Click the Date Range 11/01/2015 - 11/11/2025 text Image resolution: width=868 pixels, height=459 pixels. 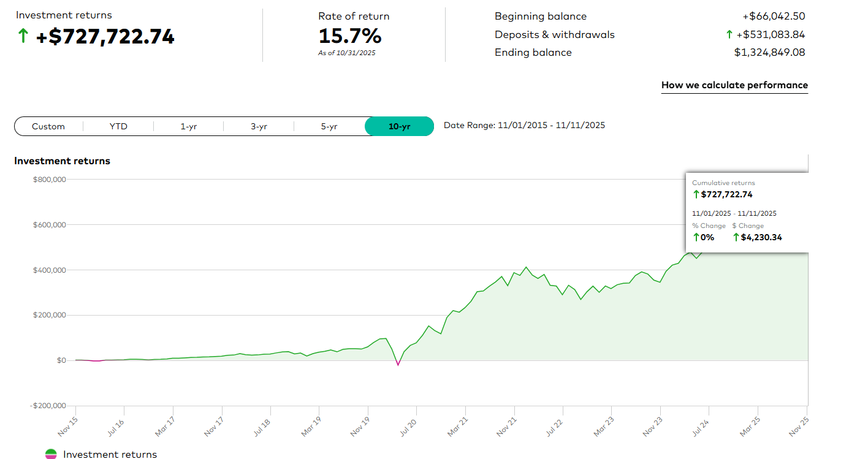coord(524,125)
